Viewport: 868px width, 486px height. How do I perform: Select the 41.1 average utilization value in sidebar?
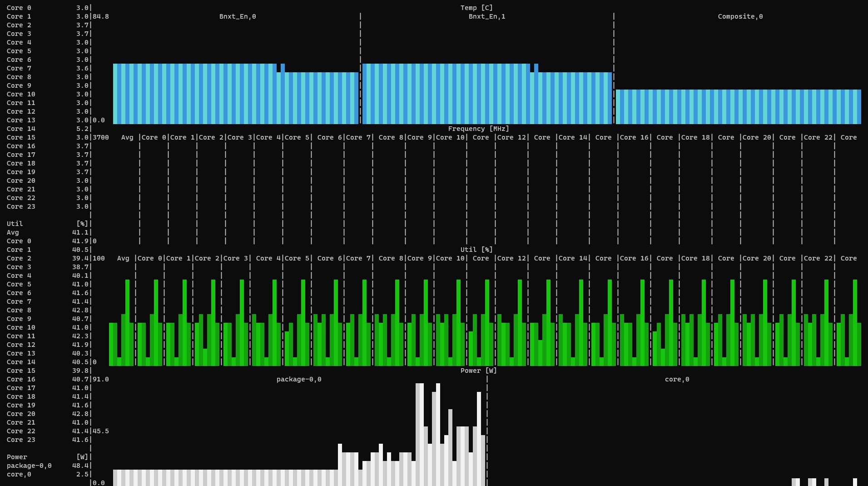coord(80,232)
